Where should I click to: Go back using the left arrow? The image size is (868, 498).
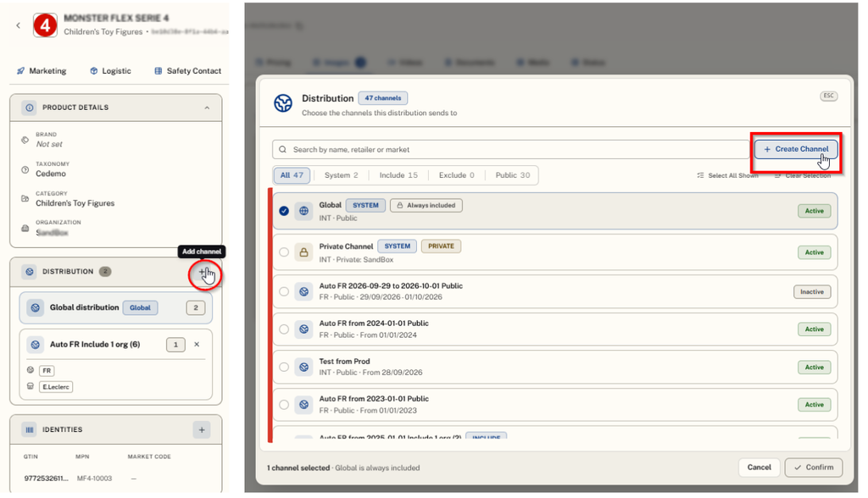tap(19, 25)
